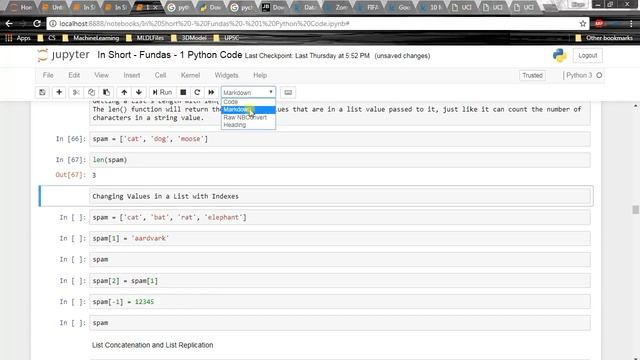Open the UPSC bookmarks folder
This screenshot has width=640, height=360.
pos(227,38)
